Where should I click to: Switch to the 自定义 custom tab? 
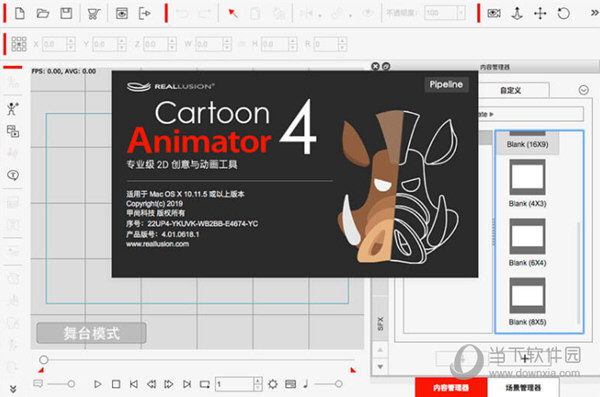point(511,90)
